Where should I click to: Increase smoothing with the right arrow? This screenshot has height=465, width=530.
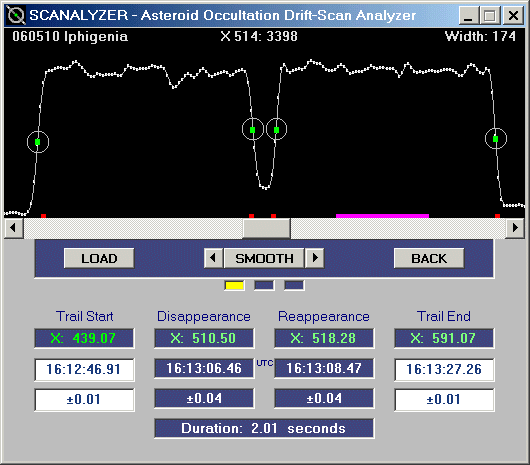tap(315, 259)
